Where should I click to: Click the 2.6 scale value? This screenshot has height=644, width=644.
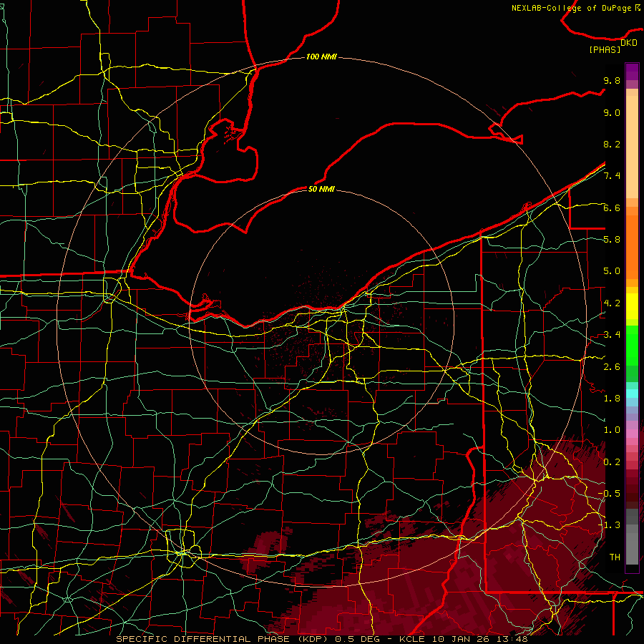[x=612, y=367]
